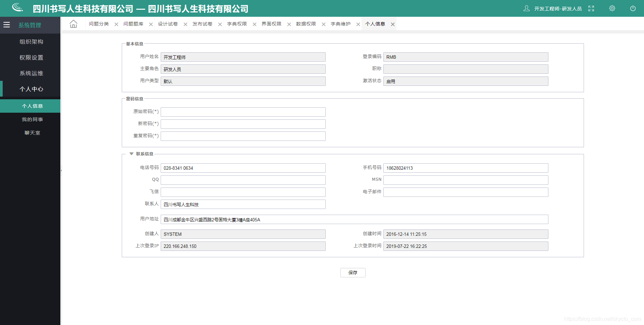
Task: Collapse the 联系信息 section triangle
Action: click(x=131, y=154)
